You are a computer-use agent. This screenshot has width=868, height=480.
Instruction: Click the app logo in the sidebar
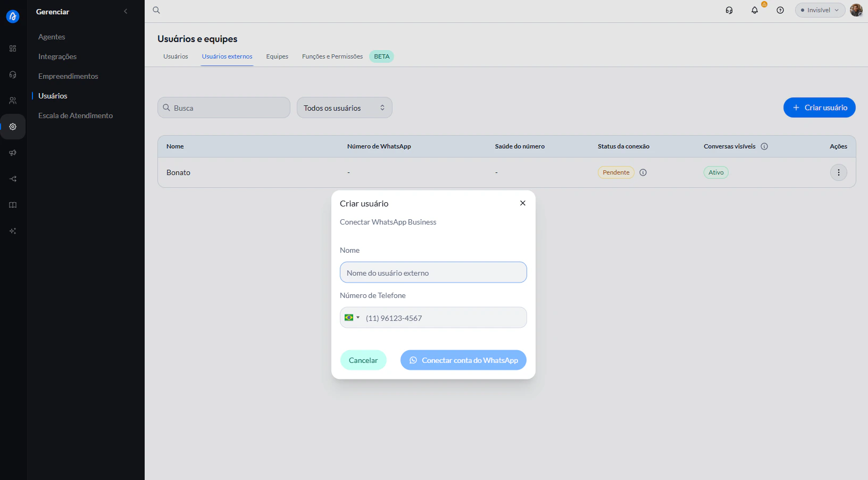tap(13, 16)
